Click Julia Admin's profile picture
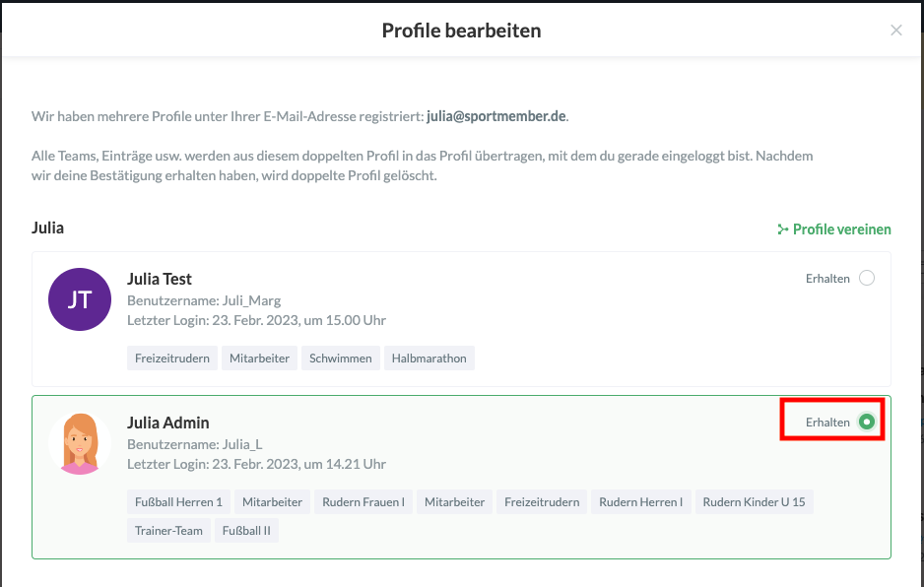924x587 pixels. tap(80, 443)
